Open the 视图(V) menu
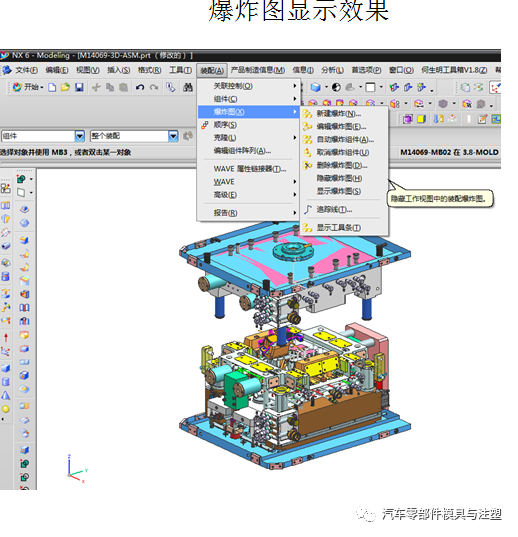 pos(88,70)
